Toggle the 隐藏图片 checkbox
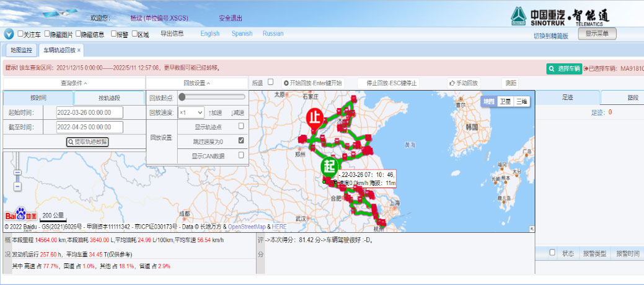The image size is (644, 285). 47,34
